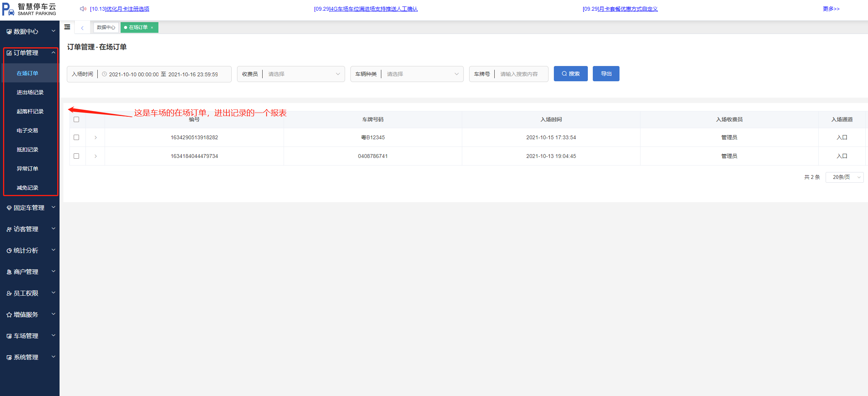The height and width of the screenshot is (396, 868).
Task: Expand the 增值服务 menu chevron
Action: (53, 314)
